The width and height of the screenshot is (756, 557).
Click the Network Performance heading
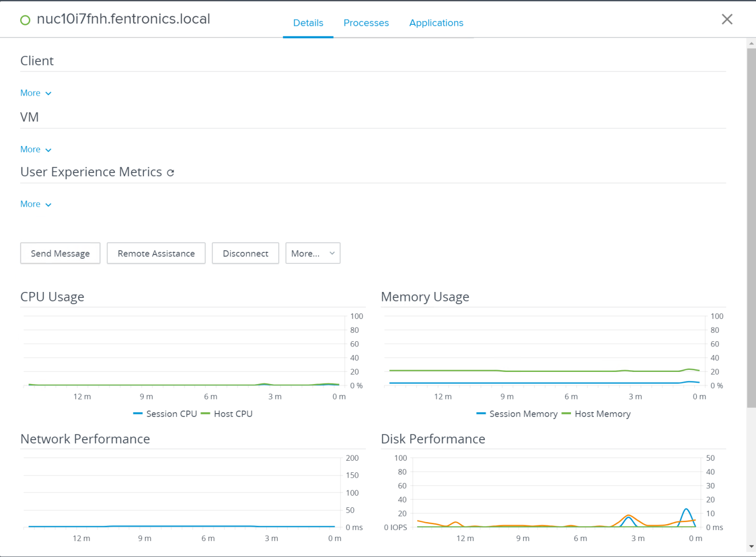85,439
